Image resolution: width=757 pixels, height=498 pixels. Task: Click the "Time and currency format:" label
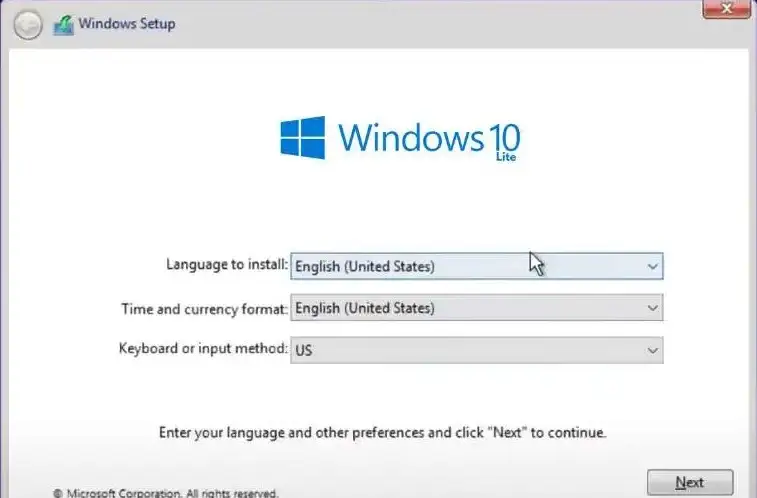pyautogui.click(x=204, y=308)
